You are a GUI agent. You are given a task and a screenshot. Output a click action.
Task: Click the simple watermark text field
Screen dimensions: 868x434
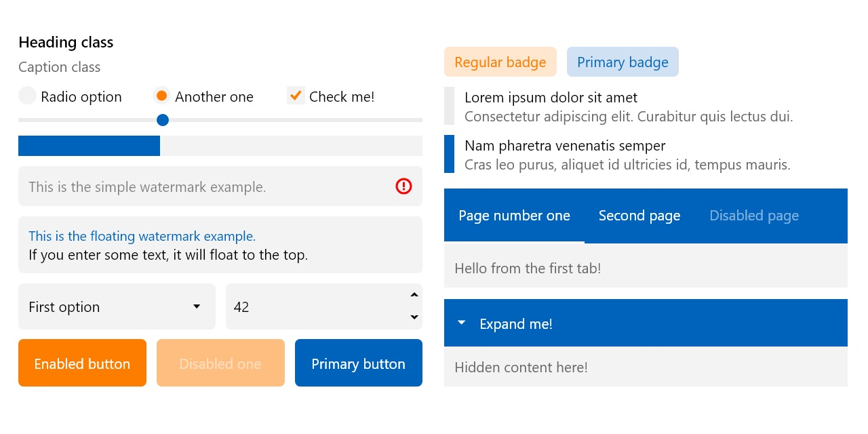(x=203, y=186)
